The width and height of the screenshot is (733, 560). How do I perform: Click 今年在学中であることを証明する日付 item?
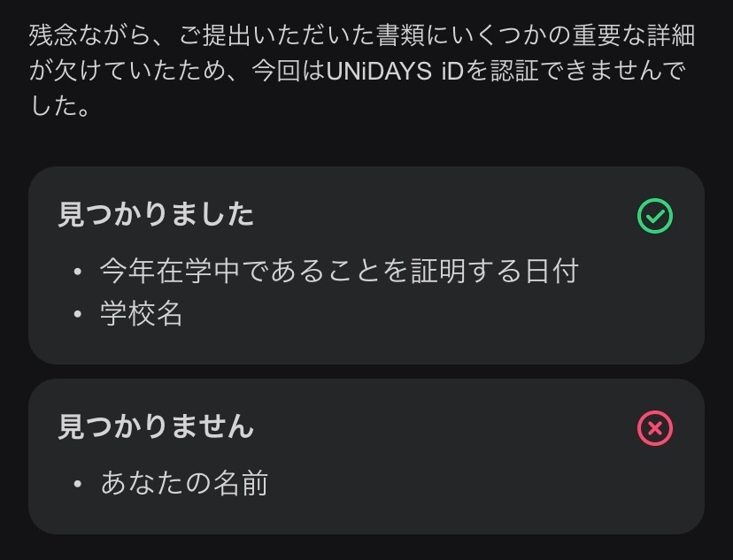pyautogui.click(x=339, y=271)
